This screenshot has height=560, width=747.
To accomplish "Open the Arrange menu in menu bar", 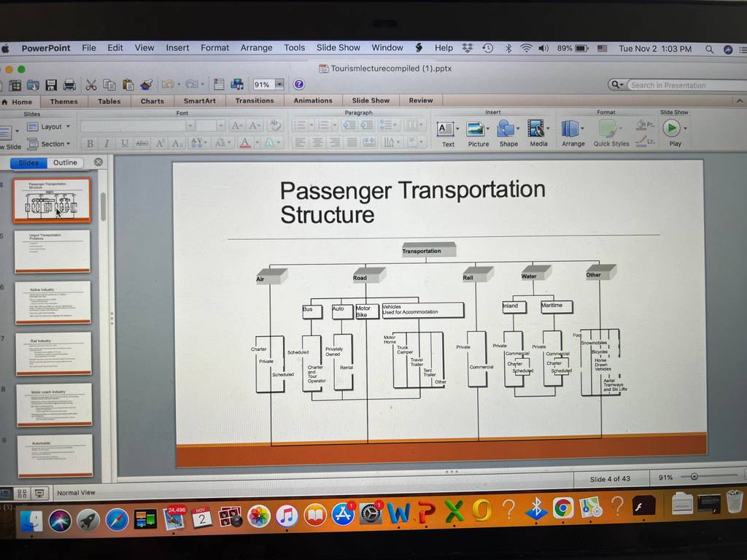I will point(256,47).
